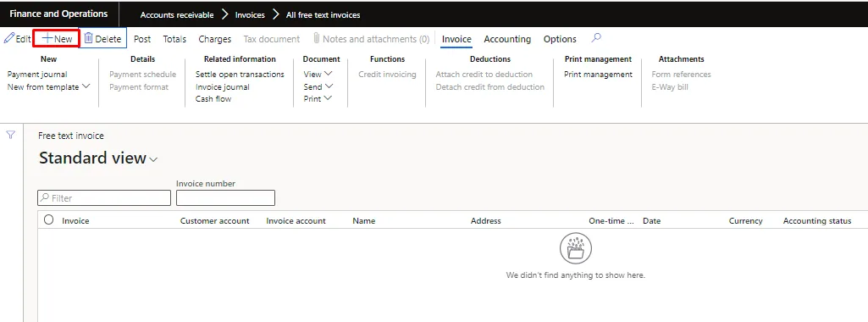The height and width of the screenshot is (322, 868).
Task: Sort by Customer account column
Action: pos(215,220)
